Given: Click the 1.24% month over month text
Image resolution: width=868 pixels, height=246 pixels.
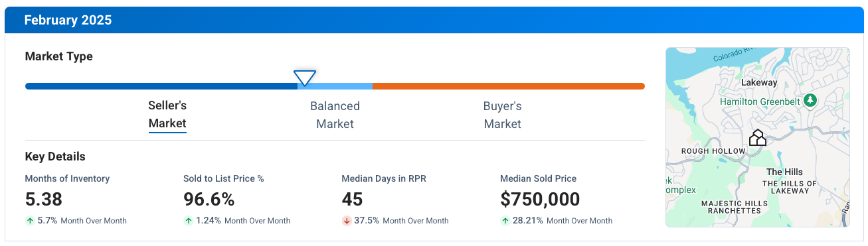Looking at the screenshot, I should coord(243,221).
